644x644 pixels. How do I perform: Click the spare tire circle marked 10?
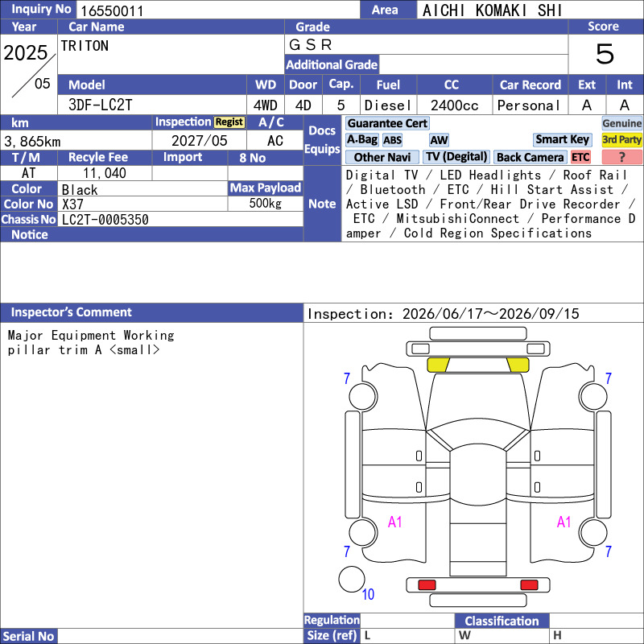coord(352,579)
